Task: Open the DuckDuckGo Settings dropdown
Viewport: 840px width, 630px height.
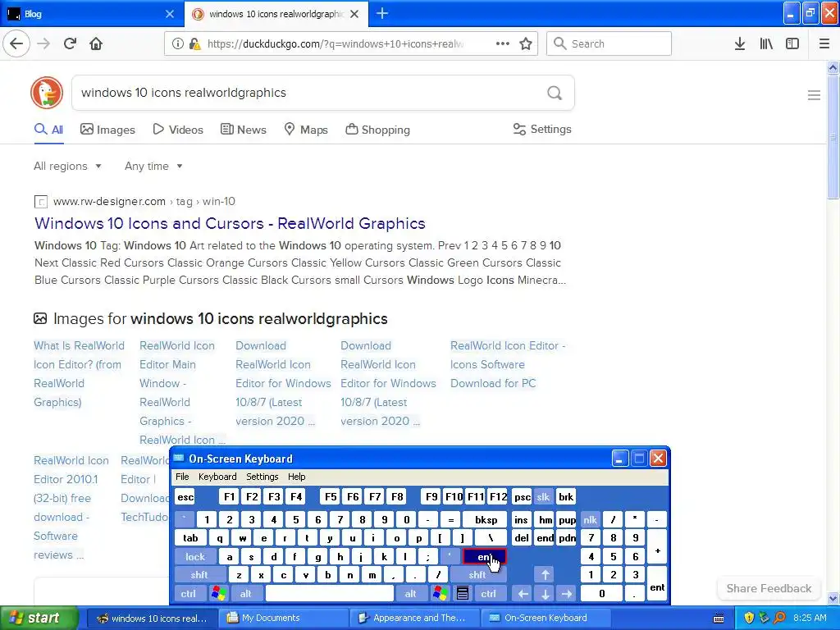Action: pos(542,129)
